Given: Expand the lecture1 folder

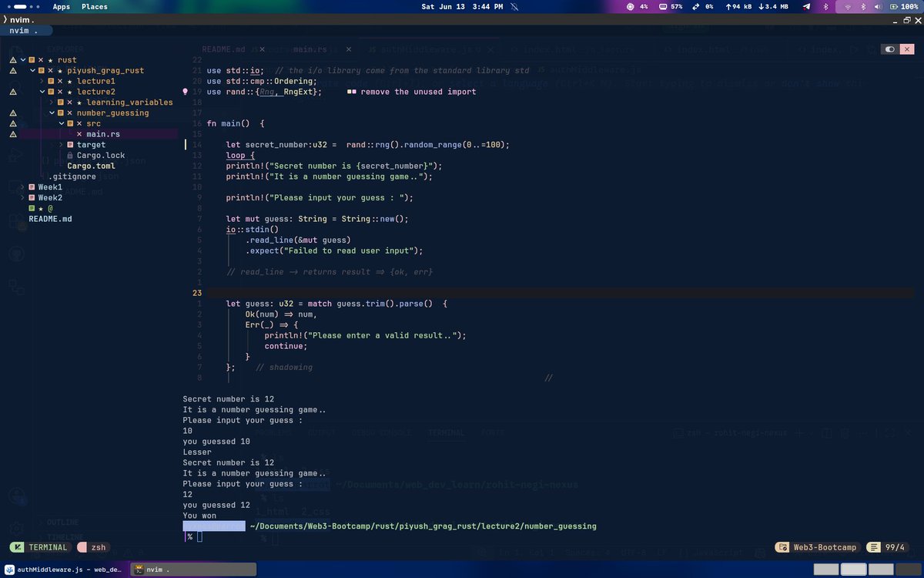Looking at the screenshot, I should pyautogui.click(x=42, y=81).
